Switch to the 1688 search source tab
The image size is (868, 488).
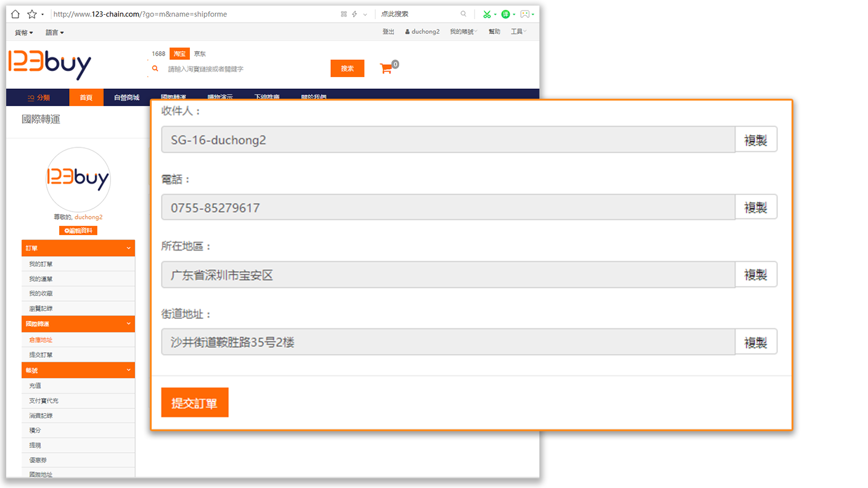pos(158,54)
